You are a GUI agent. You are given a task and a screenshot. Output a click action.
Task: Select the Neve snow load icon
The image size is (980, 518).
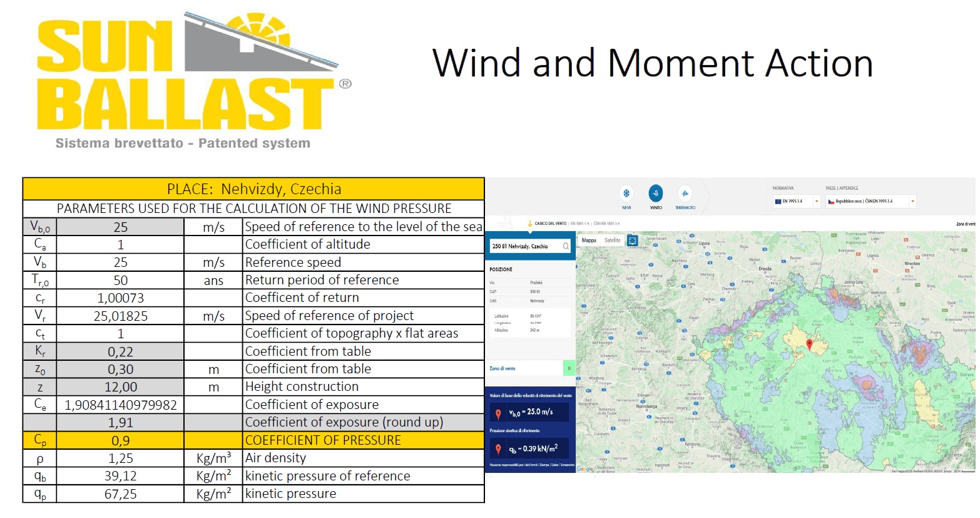(626, 194)
